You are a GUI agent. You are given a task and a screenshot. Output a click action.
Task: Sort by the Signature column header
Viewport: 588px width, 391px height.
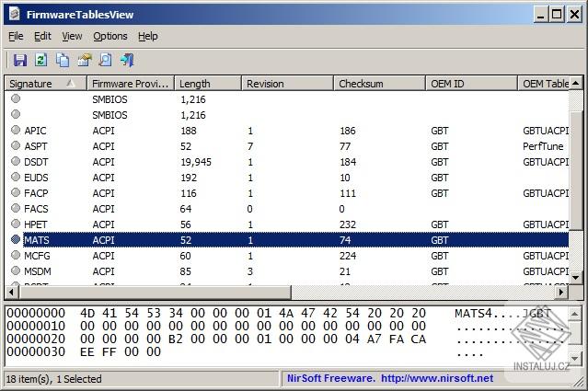coord(46,83)
